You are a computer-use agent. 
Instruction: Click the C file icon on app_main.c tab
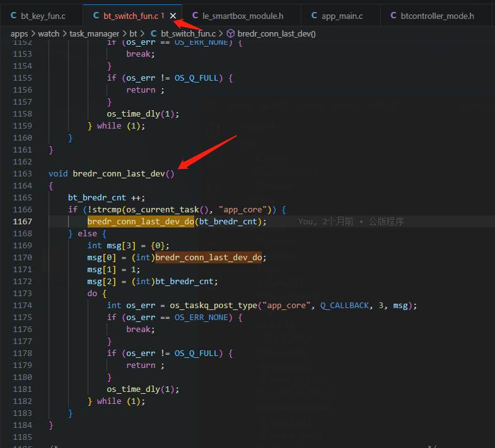coord(314,16)
